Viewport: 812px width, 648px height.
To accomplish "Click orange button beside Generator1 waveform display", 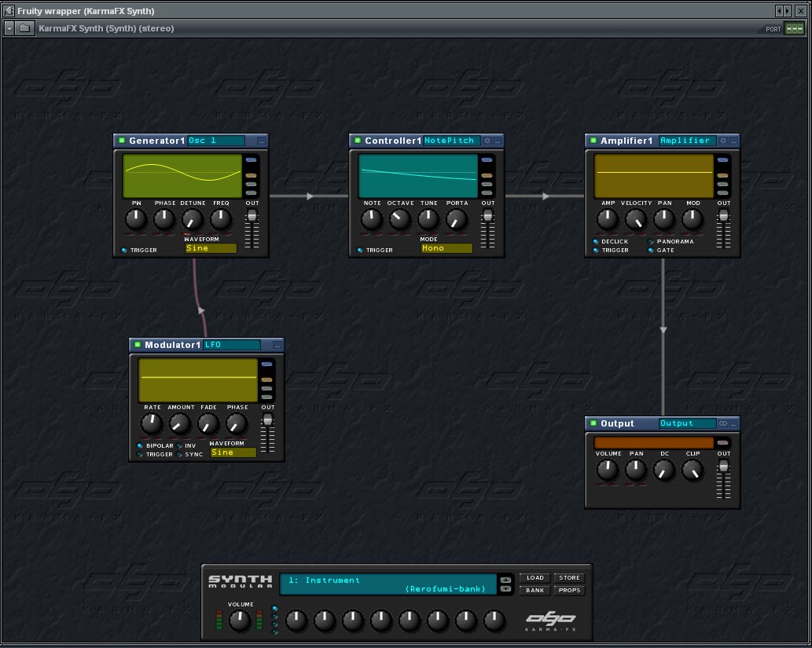I will pyautogui.click(x=252, y=176).
